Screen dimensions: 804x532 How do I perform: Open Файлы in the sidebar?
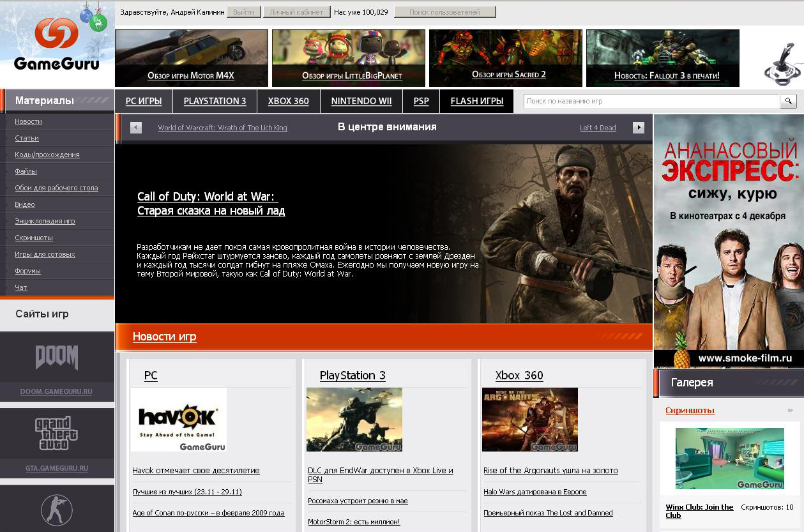26,171
